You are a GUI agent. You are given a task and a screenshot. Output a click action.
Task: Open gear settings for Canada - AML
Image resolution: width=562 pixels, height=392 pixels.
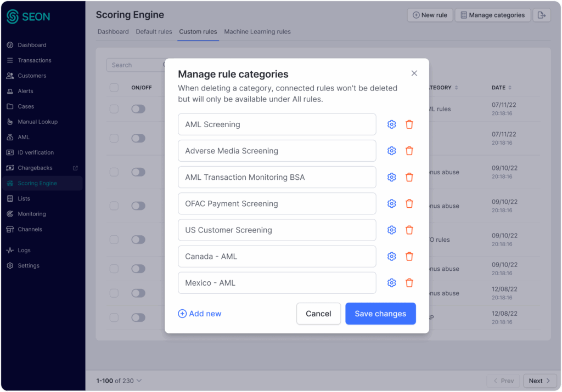(391, 257)
